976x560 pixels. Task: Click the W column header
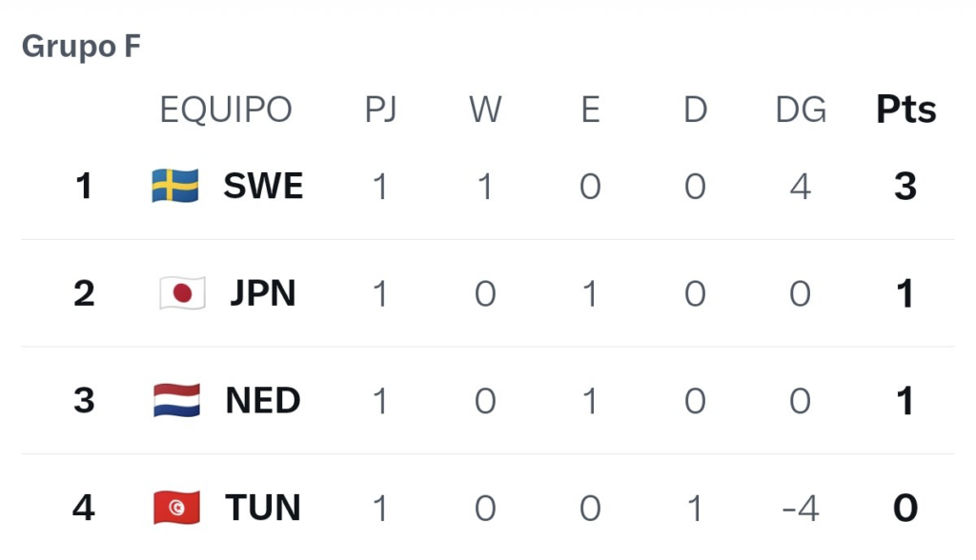coord(485,110)
